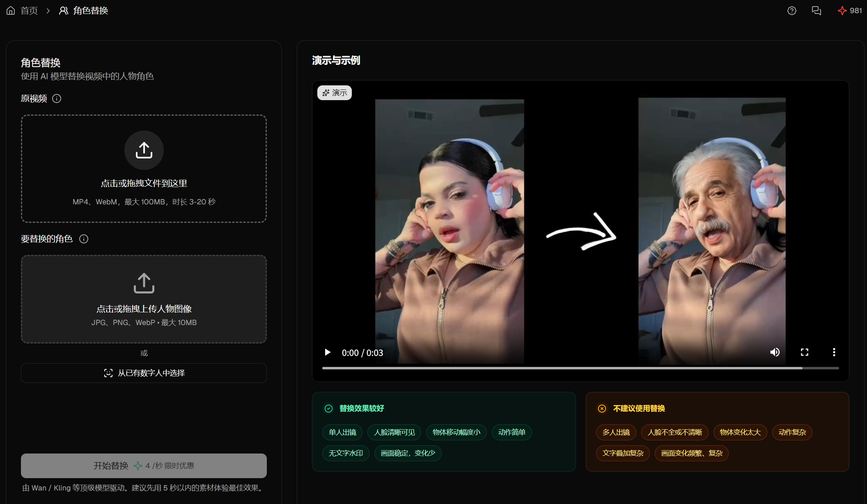The width and height of the screenshot is (867, 504).
Task: Open the chat messages icon
Action: (816, 11)
